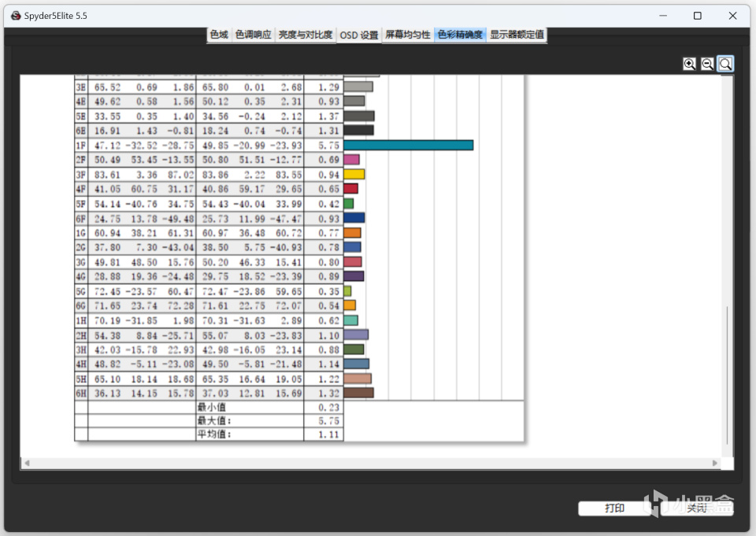
Task: Click value 16.91 in row 6E
Action: coord(107,131)
